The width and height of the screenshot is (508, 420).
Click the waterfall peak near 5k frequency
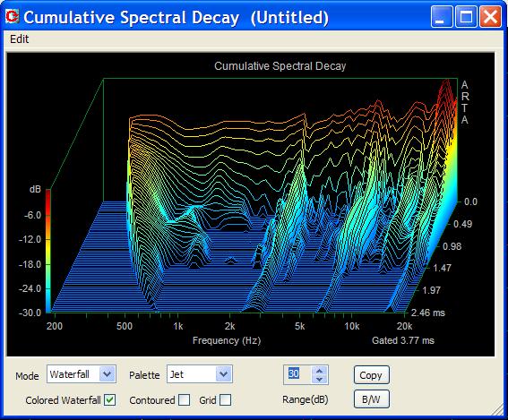pos(305,115)
